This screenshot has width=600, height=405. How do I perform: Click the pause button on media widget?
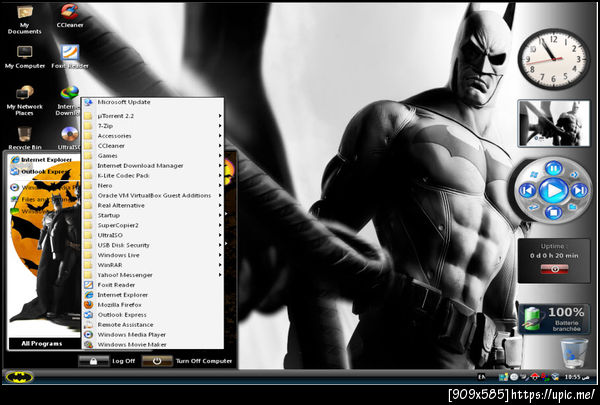point(553,168)
